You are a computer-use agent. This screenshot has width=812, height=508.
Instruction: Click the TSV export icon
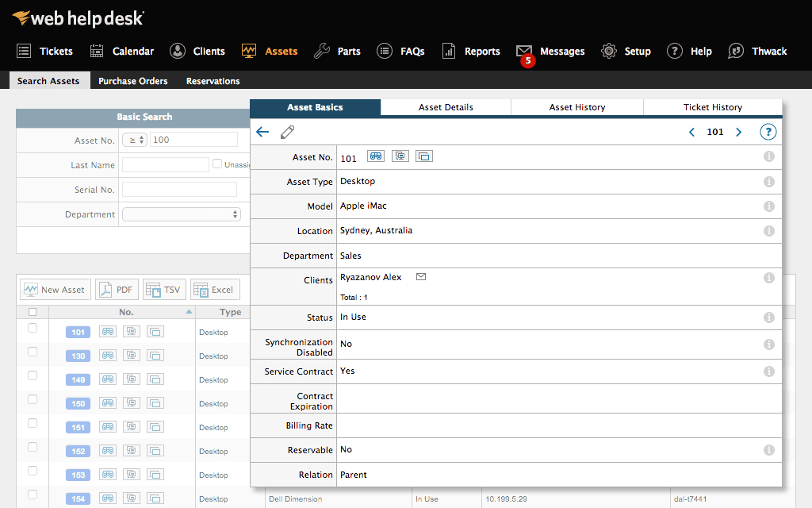point(164,289)
